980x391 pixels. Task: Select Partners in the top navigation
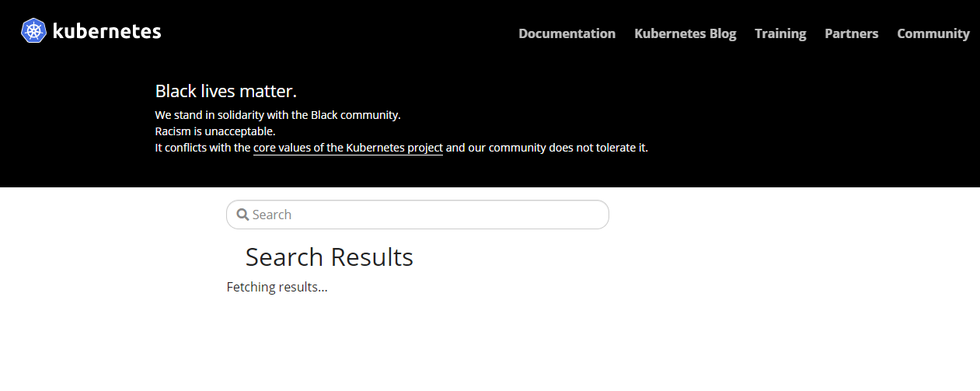click(x=851, y=33)
